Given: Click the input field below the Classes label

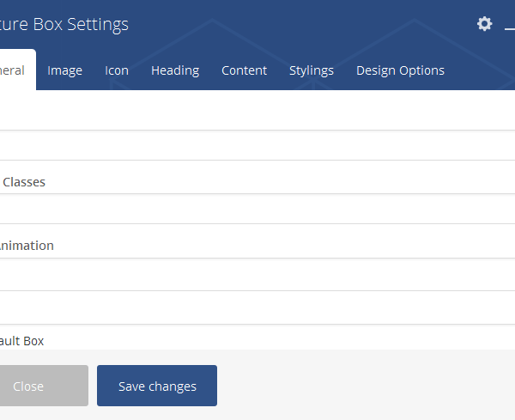Looking at the screenshot, I should click(x=257, y=209).
